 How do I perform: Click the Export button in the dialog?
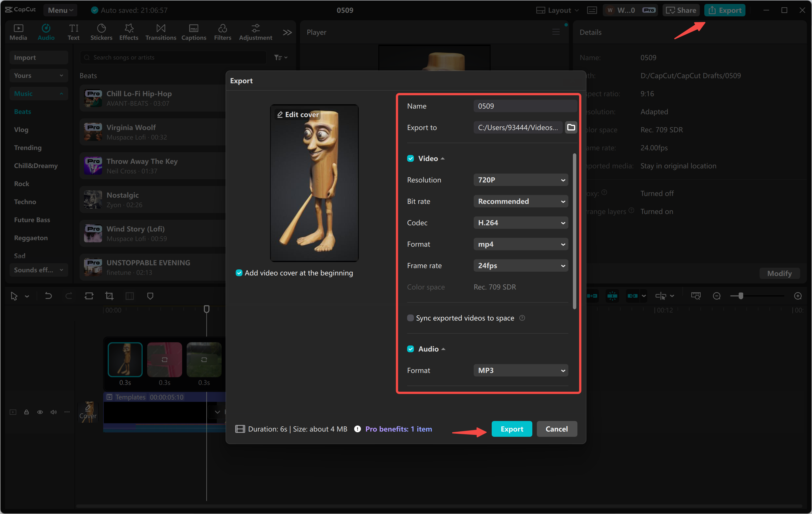pos(511,429)
